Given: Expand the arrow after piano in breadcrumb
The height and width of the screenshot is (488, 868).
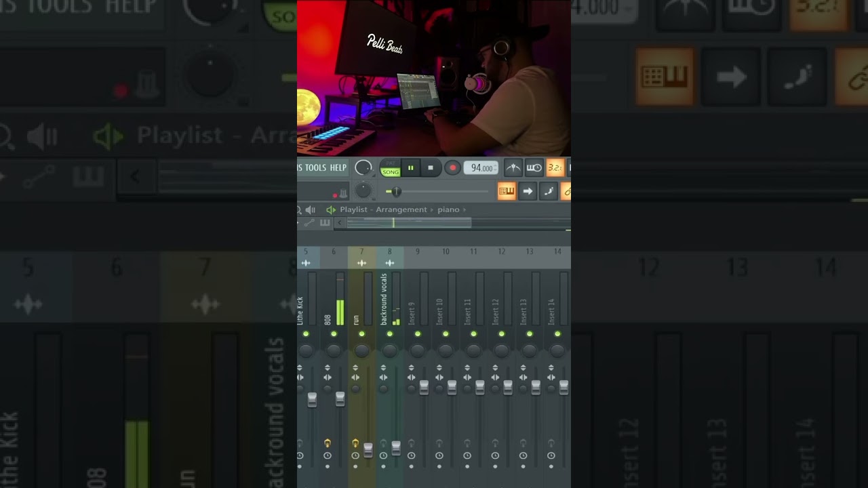Looking at the screenshot, I should pyautogui.click(x=465, y=210).
